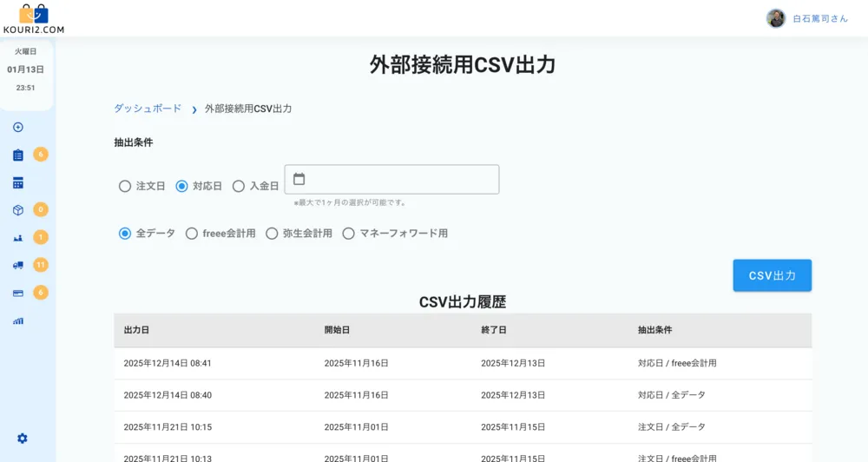Click the 2025年12月14日 08:41 cell
The image size is (868, 462).
168,363
